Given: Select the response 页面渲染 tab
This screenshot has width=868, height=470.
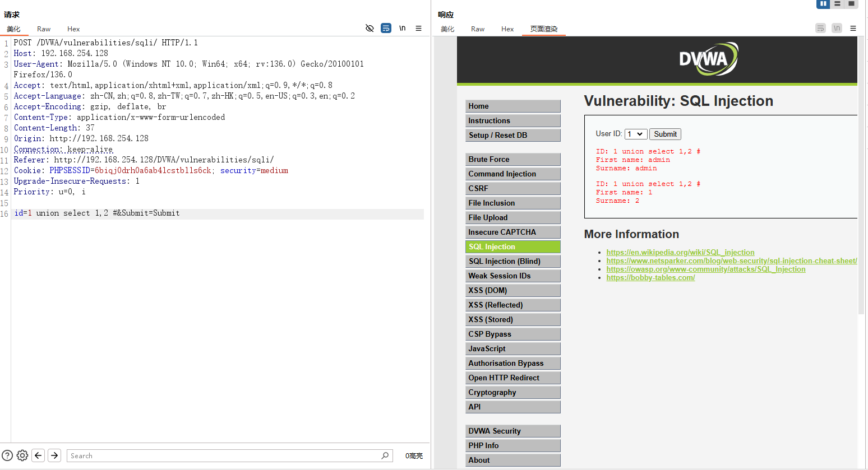Looking at the screenshot, I should 544,29.
